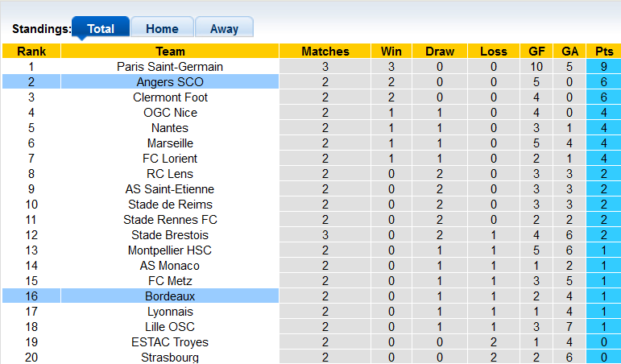Click the GF column header
The width and height of the screenshot is (621, 364).
click(x=537, y=52)
